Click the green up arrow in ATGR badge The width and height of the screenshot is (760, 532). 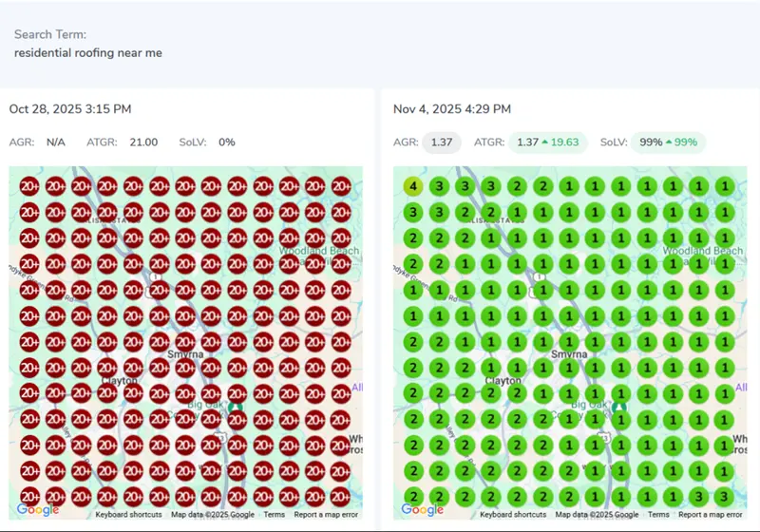(546, 142)
